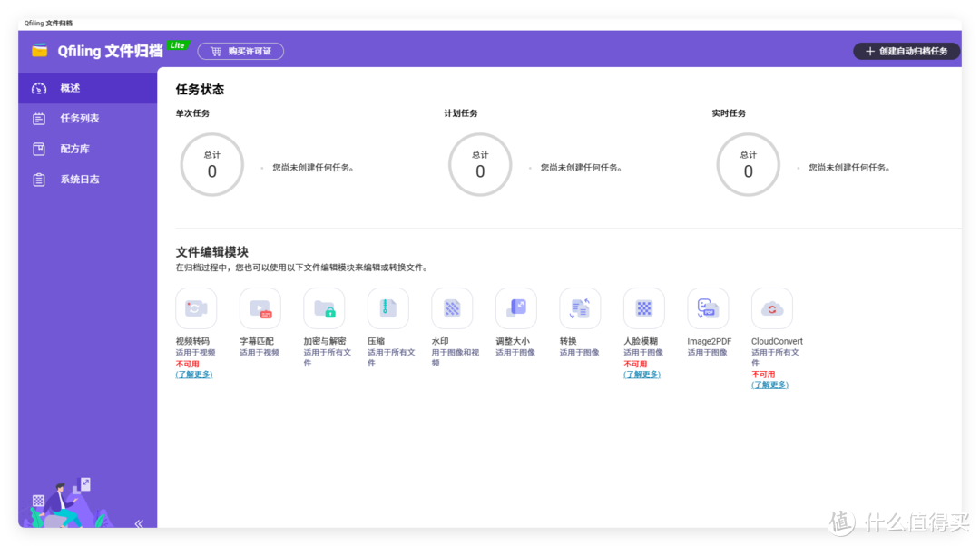Click the convert (转换) module icon
The width and height of the screenshot is (980, 546).
click(x=580, y=308)
